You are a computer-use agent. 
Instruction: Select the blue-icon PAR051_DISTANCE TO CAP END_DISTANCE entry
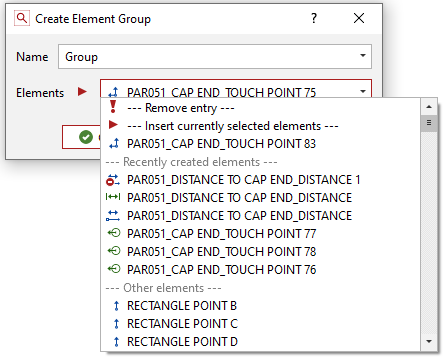pos(260,216)
